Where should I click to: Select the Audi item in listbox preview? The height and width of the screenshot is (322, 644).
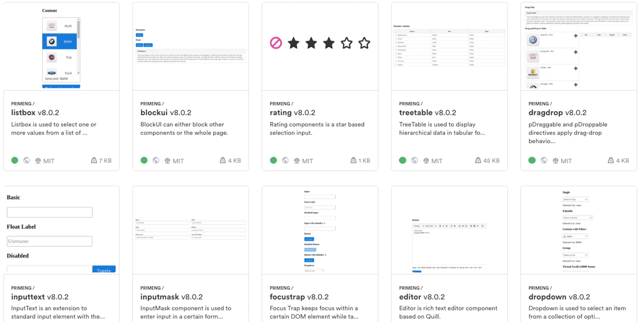click(60, 26)
